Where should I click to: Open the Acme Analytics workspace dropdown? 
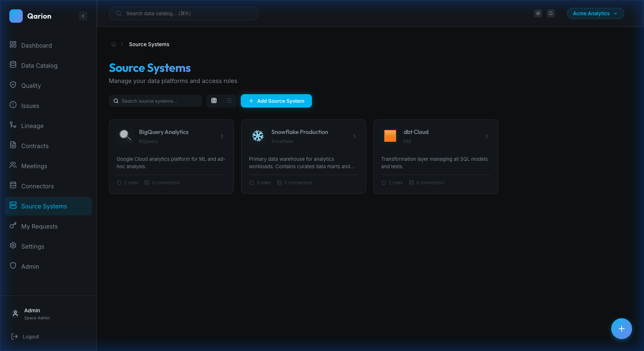[x=595, y=13]
